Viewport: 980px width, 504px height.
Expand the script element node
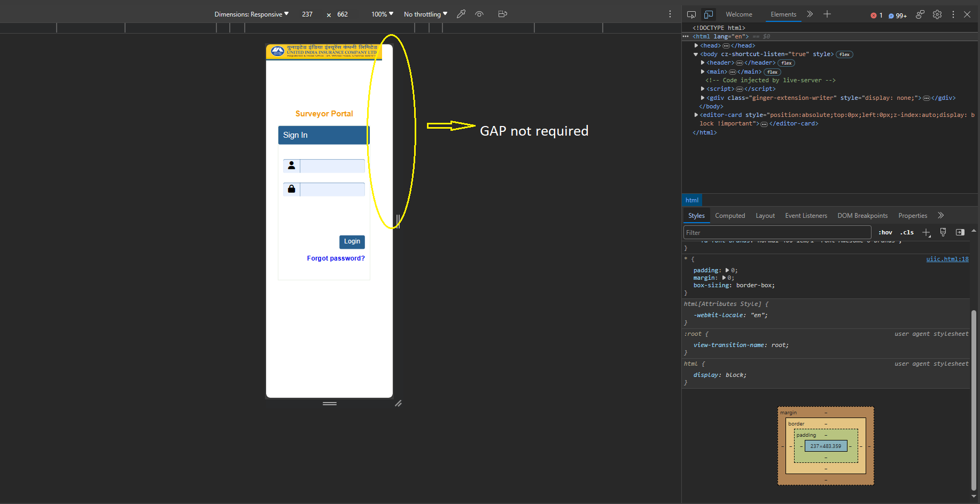point(703,89)
